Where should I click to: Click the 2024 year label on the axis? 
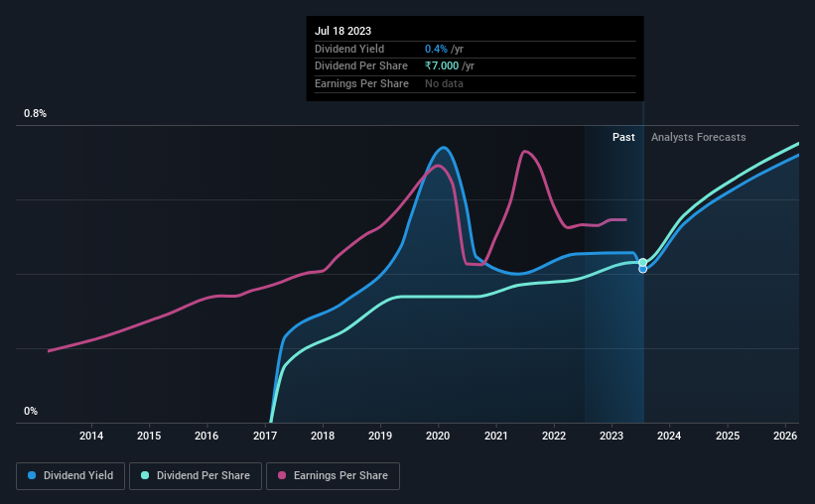click(x=669, y=436)
